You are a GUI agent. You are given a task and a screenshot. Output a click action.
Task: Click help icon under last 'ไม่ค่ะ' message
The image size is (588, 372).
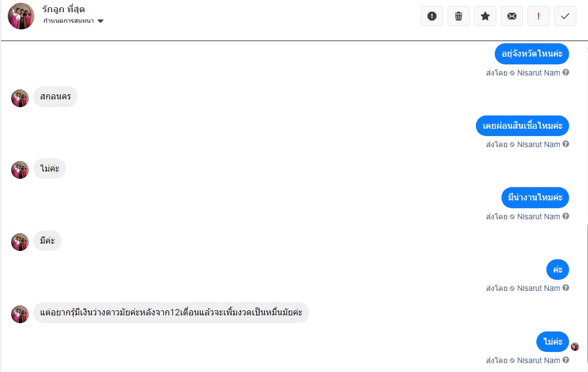pos(566,360)
